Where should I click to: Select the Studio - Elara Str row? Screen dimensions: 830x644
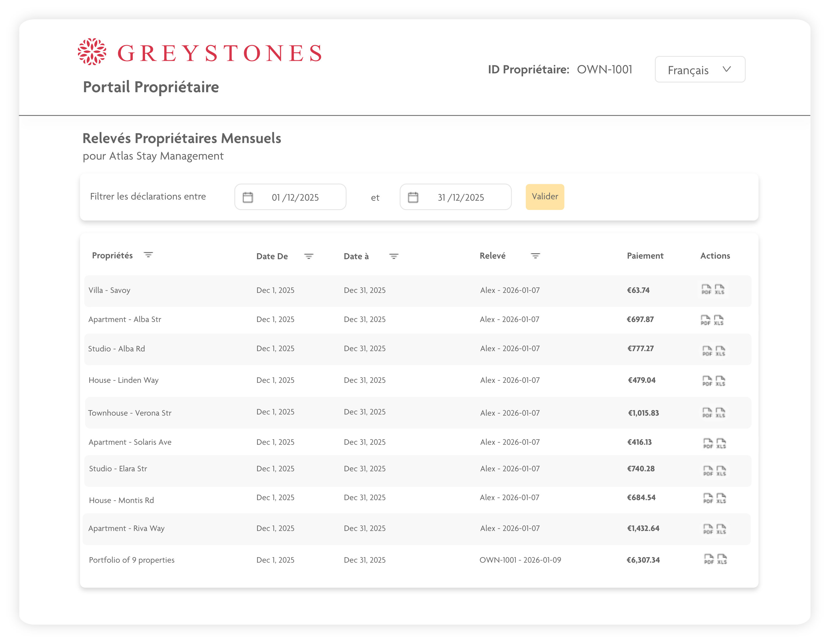point(118,469)
